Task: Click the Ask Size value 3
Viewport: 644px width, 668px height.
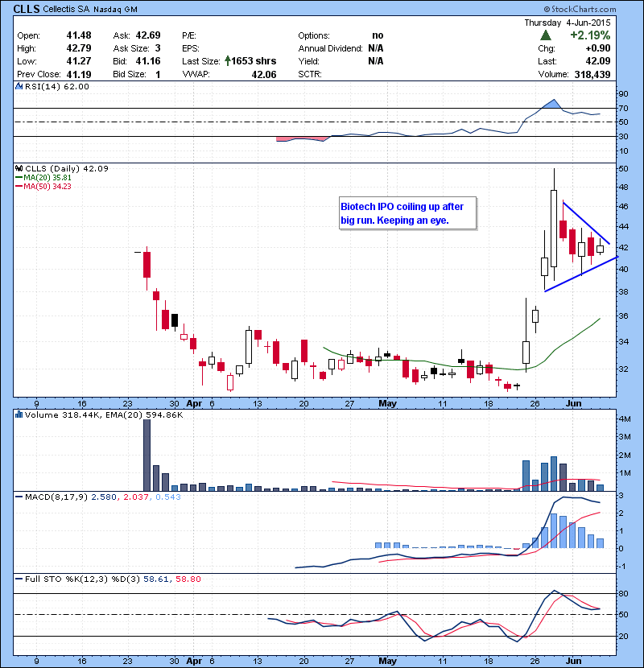Action: point(158,48)
